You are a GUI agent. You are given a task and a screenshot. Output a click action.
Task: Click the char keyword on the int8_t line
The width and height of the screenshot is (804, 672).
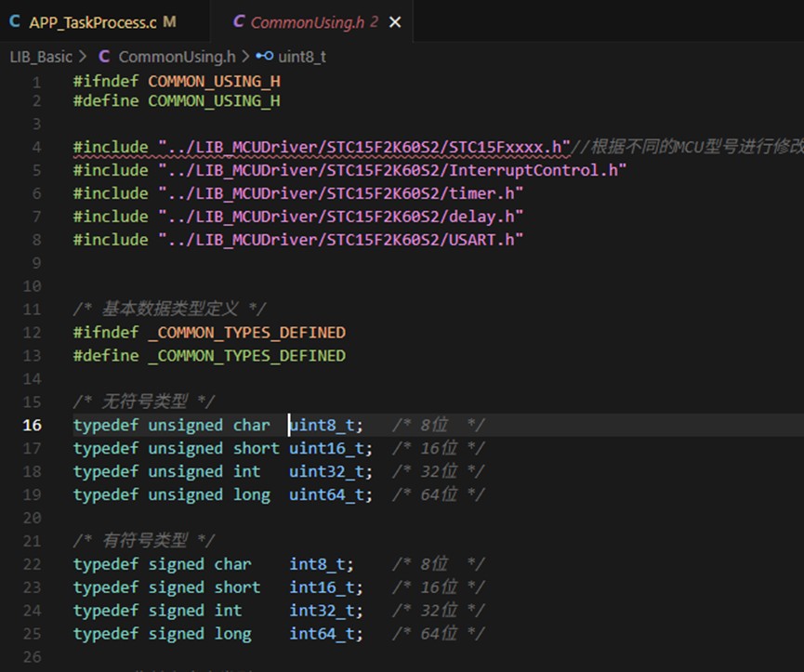(232, 564)
